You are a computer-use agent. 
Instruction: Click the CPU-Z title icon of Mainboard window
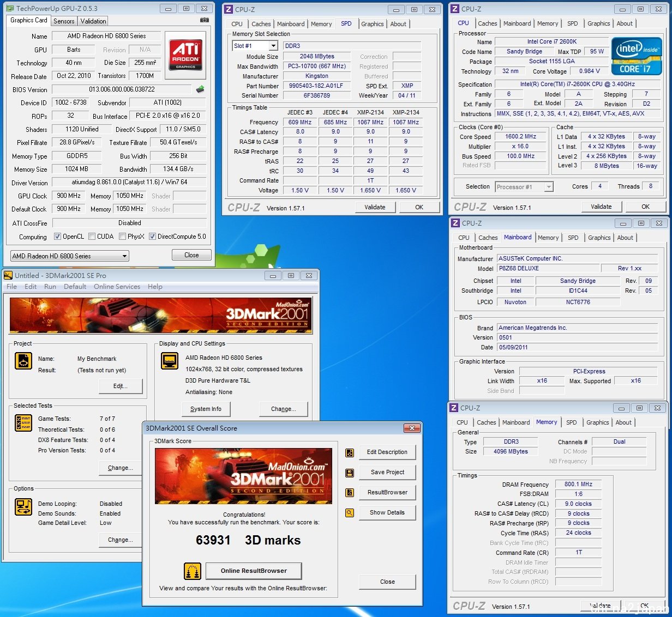pyautogui.click(x=455, y=223)
